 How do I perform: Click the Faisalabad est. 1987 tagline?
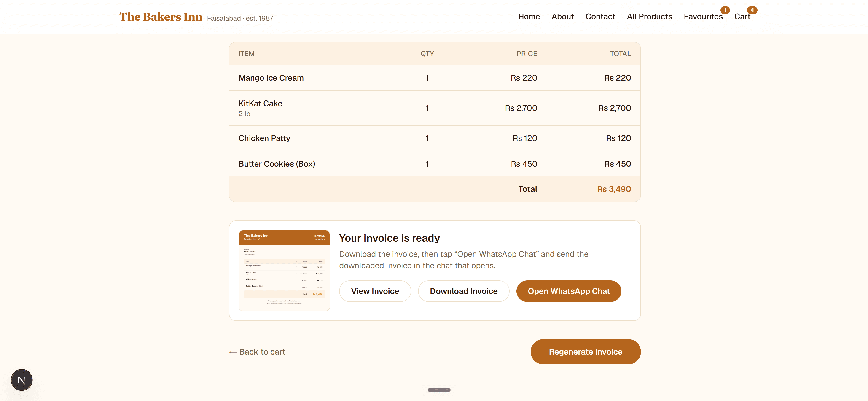(240, 18)
